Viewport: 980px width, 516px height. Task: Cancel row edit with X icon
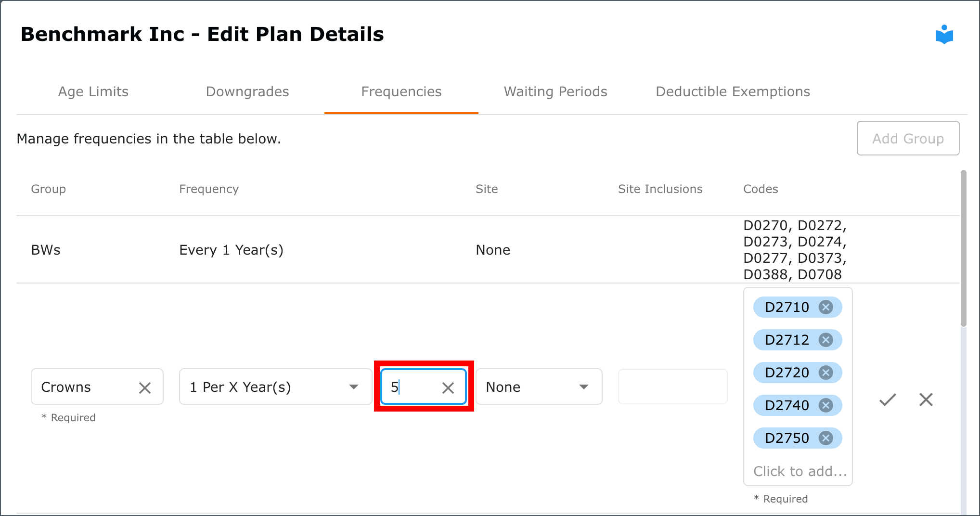point(926,400)
